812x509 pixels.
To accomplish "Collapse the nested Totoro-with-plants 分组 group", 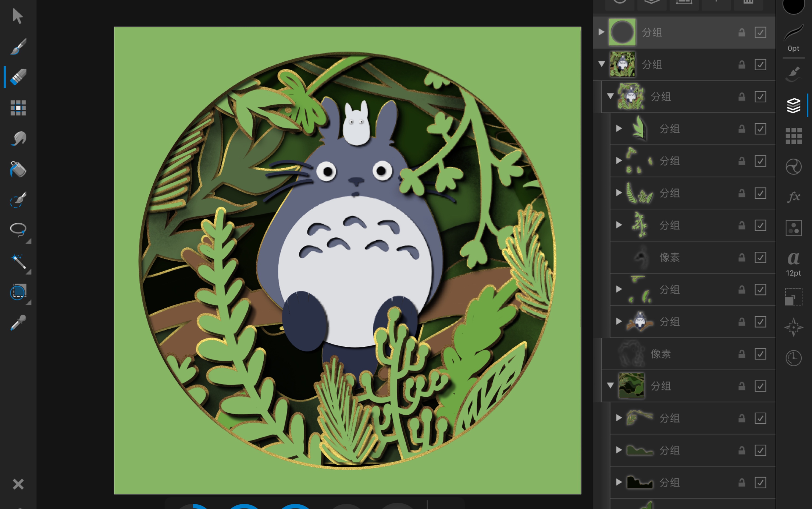I will 610,96.
